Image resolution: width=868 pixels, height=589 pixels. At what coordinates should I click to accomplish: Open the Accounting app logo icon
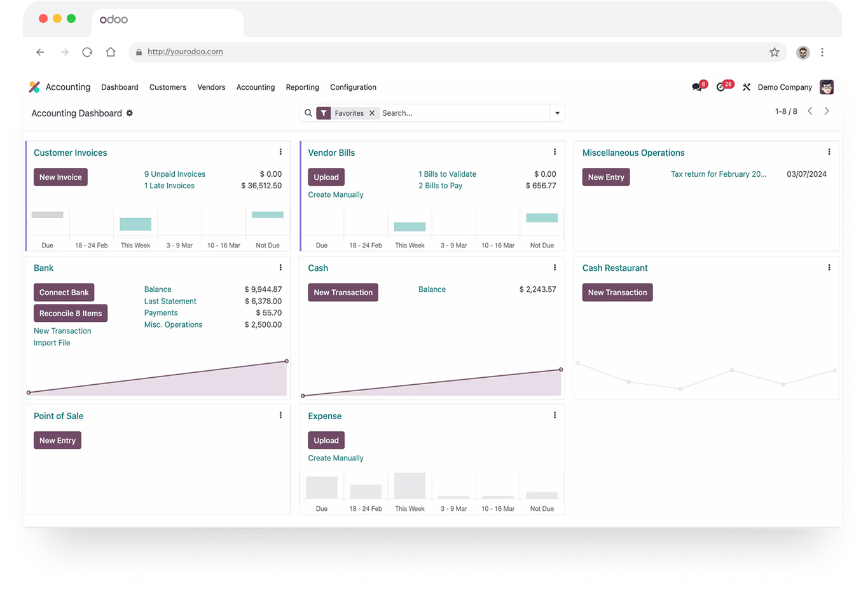click(x=34, y=87)
